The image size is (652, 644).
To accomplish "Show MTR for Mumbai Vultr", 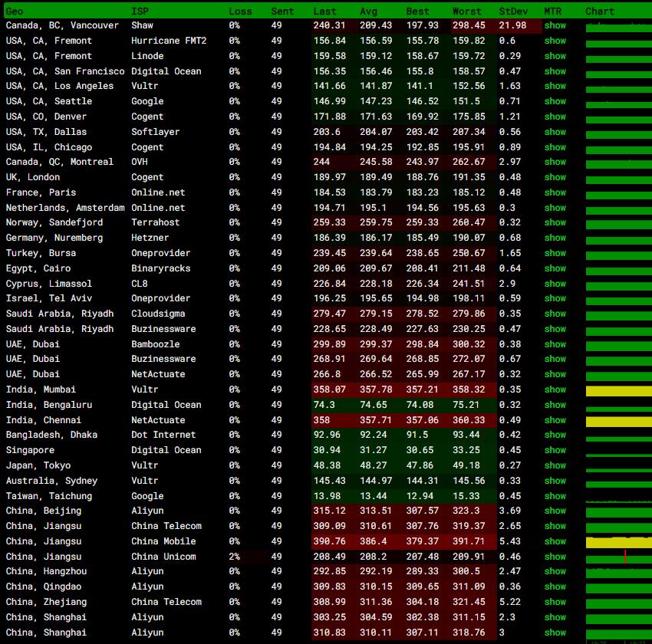I will [555, 389].
